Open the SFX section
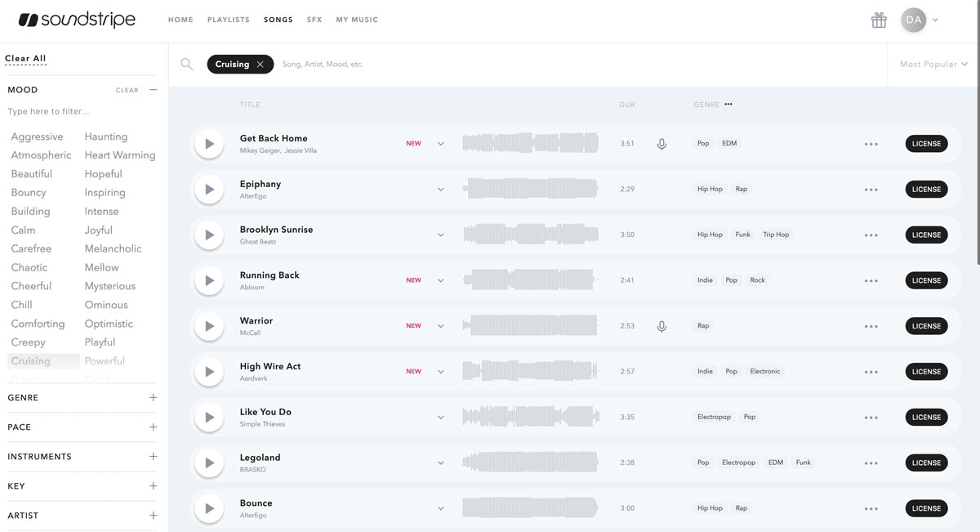Image resolution: width=980 pixels, height=532 pixels. pos(314,20)
